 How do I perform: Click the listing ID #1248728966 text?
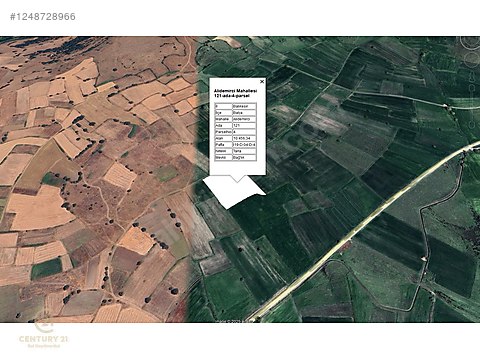point(43,17)
